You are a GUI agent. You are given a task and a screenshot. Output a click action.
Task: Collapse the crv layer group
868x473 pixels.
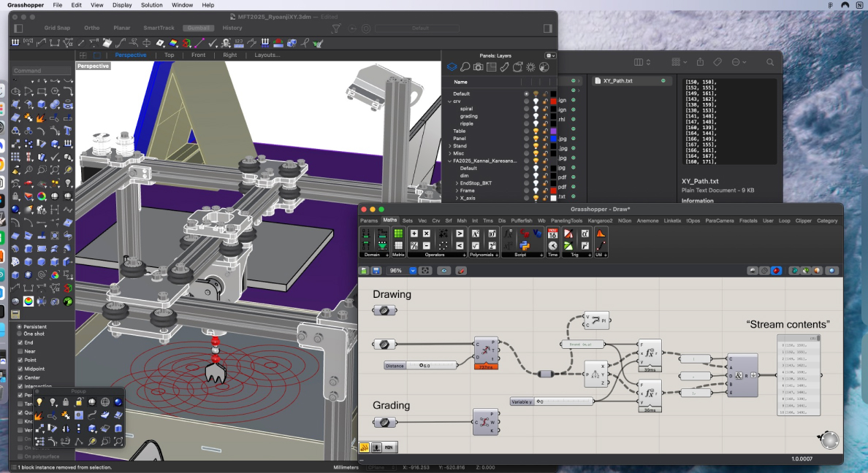pos(450,101)
